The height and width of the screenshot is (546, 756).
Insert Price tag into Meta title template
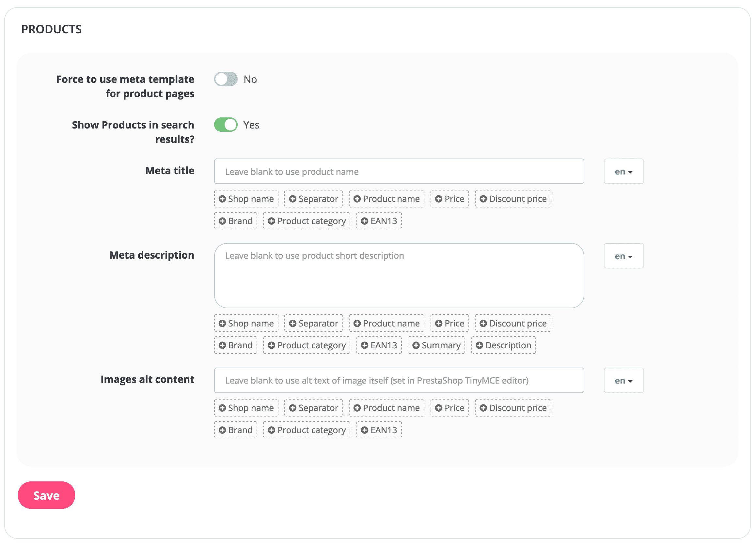click(449, 199)
